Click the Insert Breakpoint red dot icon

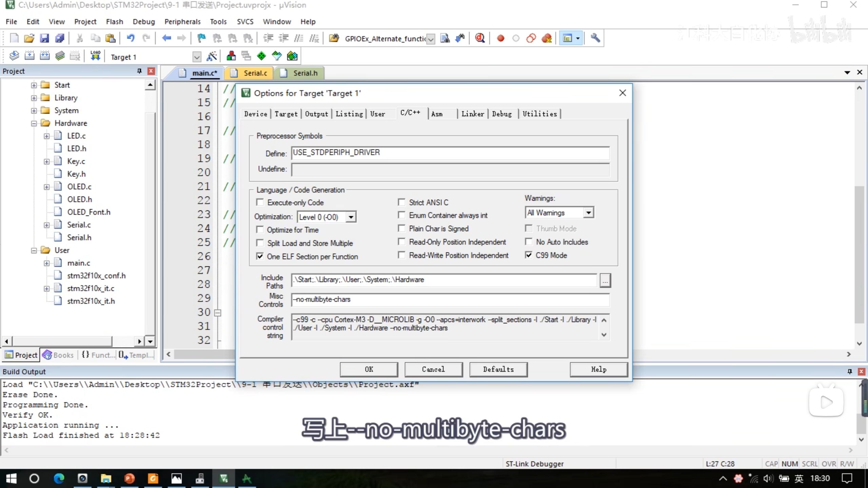[500, 38]
